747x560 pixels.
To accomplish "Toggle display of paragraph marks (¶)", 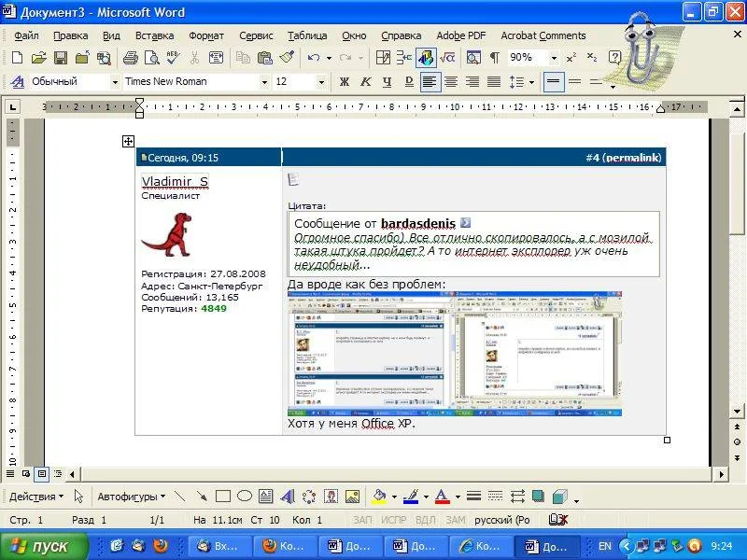I will pyautogui.click(x=494, y=58).
